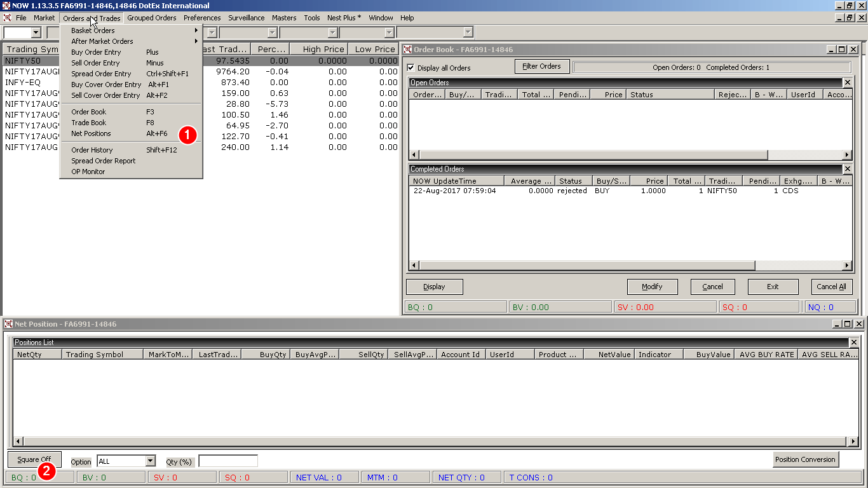868x488 pixels.
Task: Select Buy Order Entry from menu
Action: pyautogui.click(x=130, y=52)
